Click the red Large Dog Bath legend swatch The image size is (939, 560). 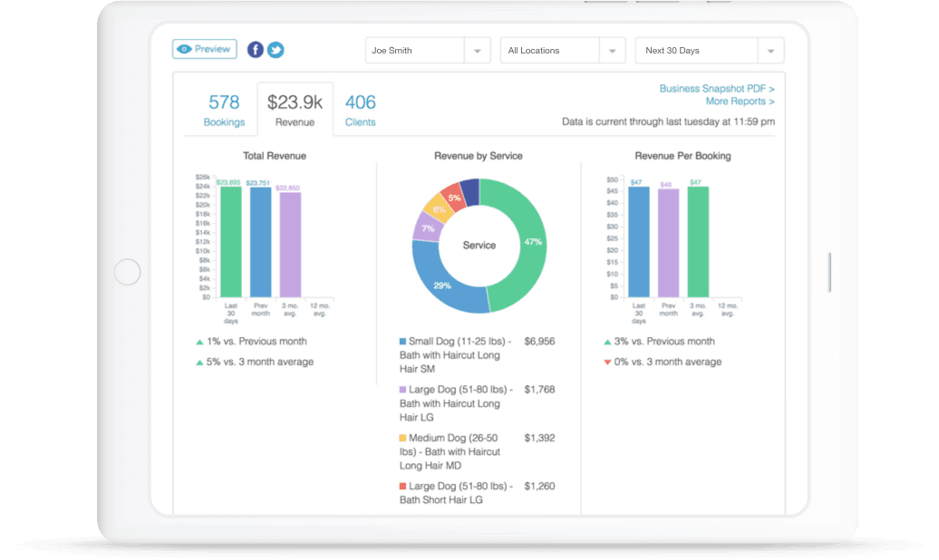(x=403, y=487)
